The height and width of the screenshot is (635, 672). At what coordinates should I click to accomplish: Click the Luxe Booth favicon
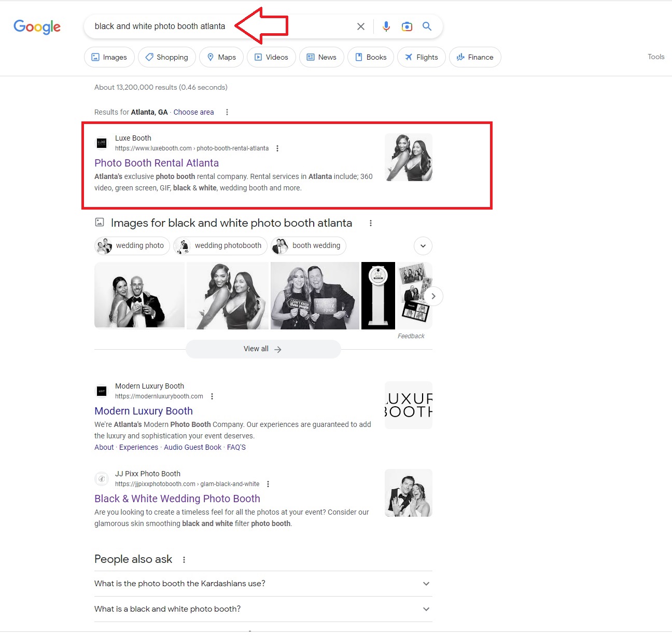[x=102, y=143]
